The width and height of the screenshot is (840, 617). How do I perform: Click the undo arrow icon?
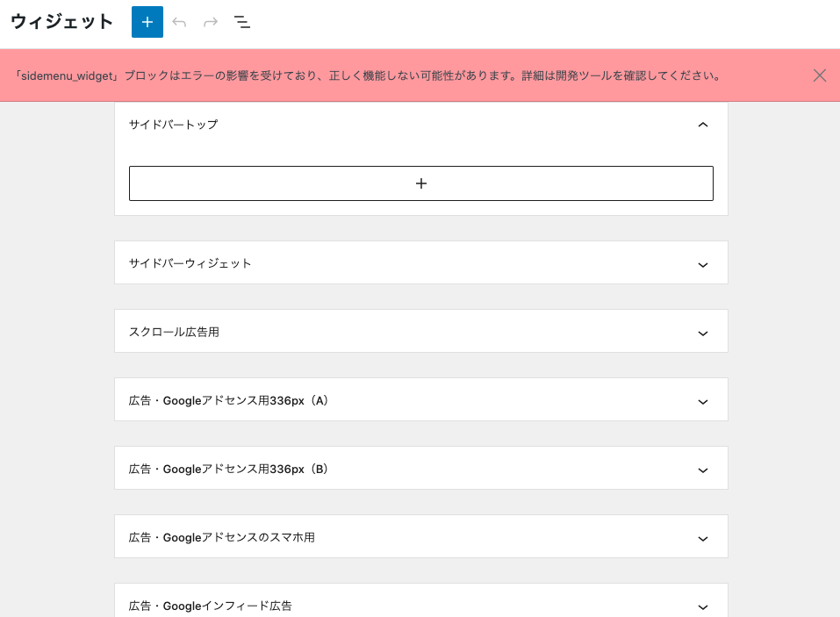179,22
